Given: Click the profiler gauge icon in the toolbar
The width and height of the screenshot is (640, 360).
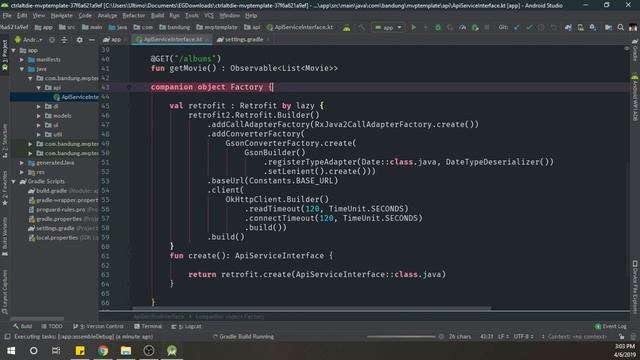Looking at the screenshot, I should pos(462,27).
